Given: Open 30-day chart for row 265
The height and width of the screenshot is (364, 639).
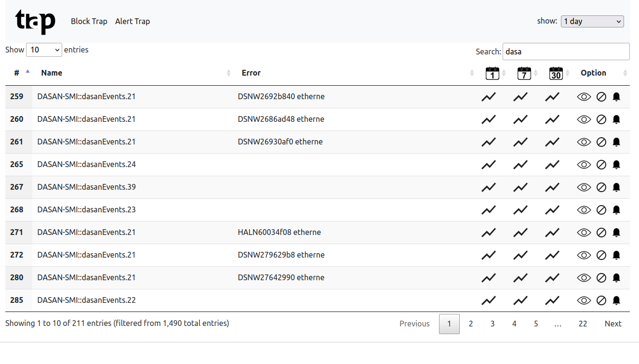Looking at the screenshot, I should [x=552, y=165].
